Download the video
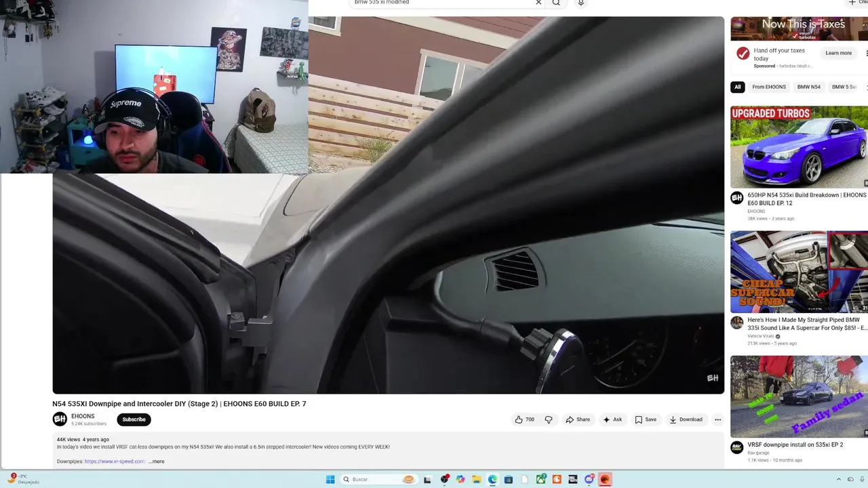 click(686, 420)
